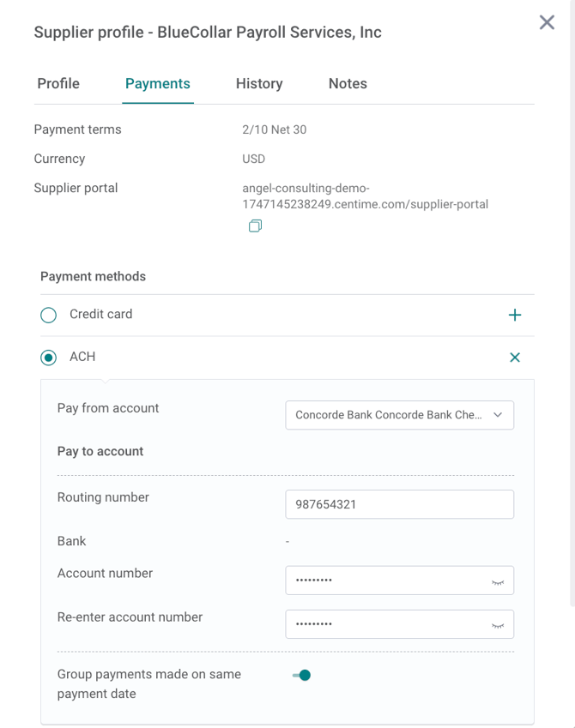The width and height of the screenshot is (575, 728).
Task: Reveal account number with eye icon
Action: (x=498, y=582)
